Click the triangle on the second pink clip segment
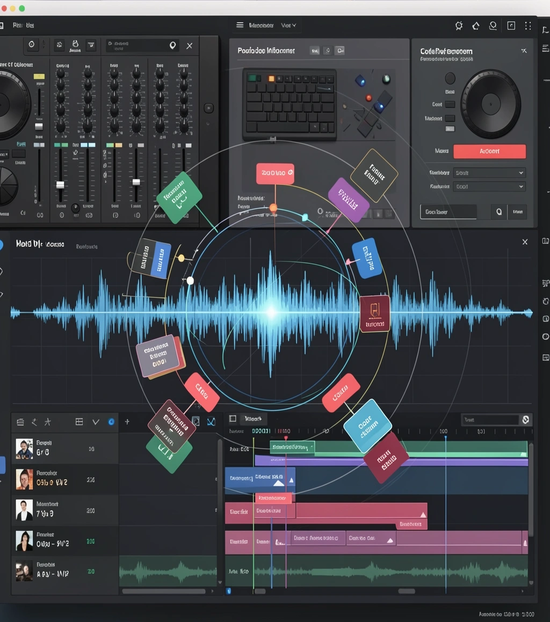 (x=390, y=540)
